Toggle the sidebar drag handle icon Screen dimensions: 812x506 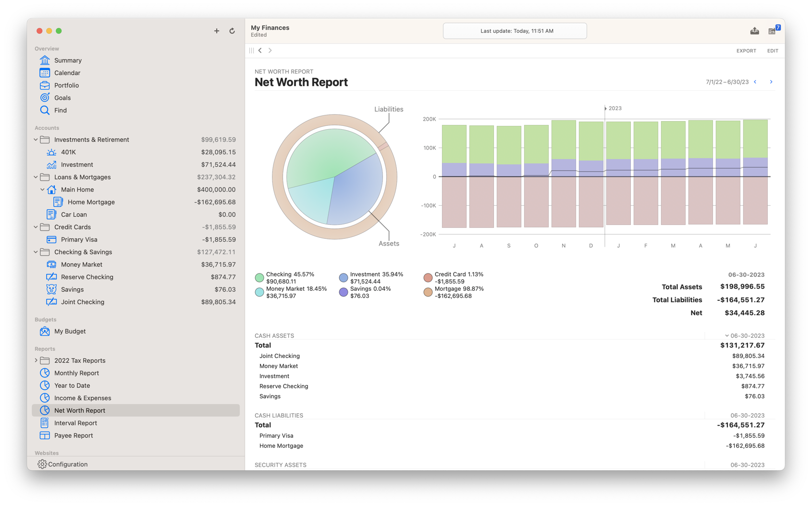251,50
